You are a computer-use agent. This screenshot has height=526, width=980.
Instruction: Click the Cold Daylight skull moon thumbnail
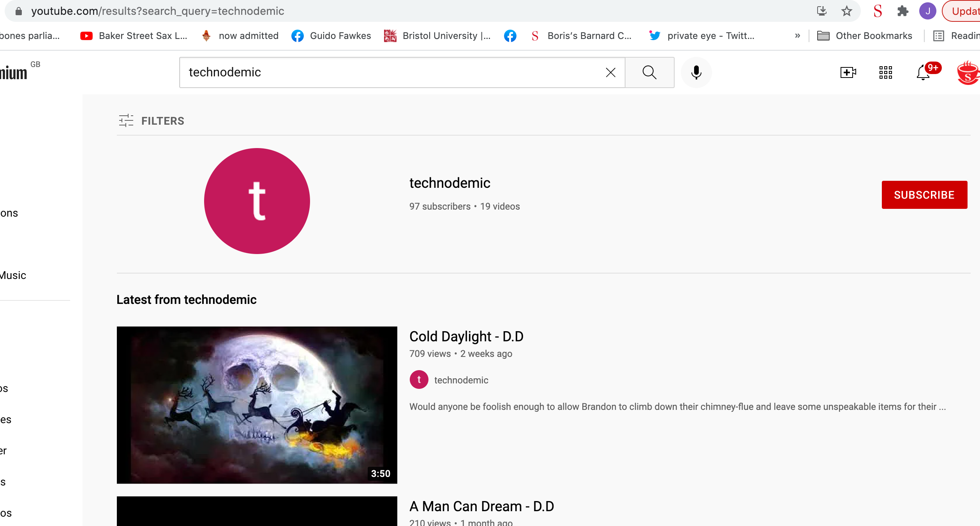coord(257,405)
